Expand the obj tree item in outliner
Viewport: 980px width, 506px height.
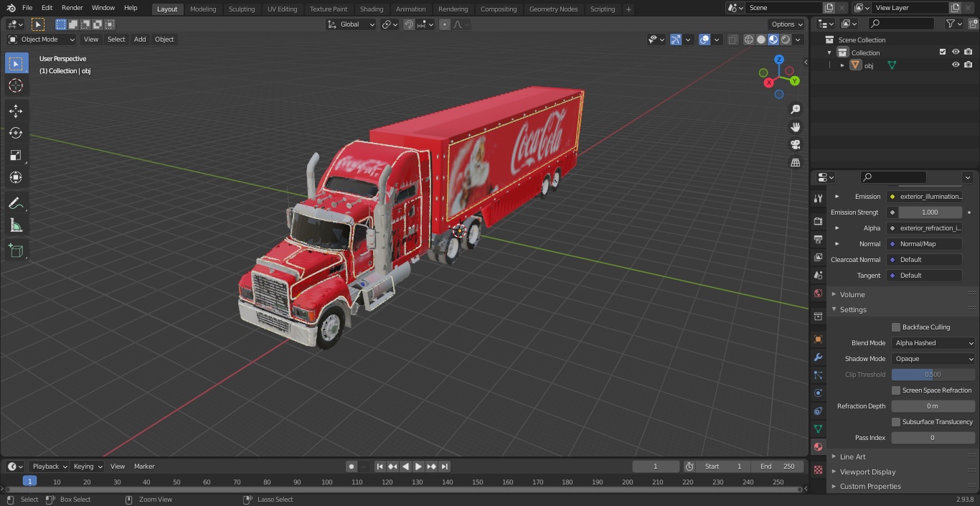pyautogui.click(x=842, y=65)
